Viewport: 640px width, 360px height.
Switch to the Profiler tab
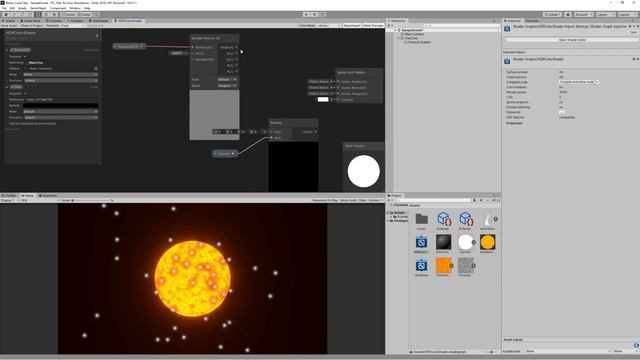9,196
